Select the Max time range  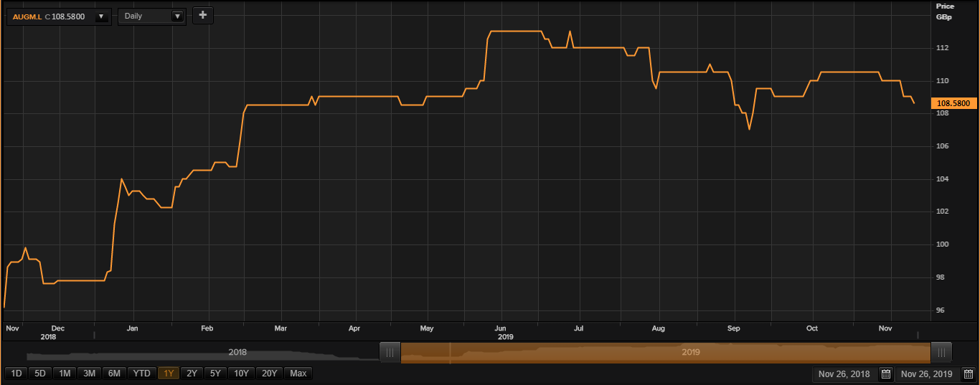pyautogui.click(x=298, y=374)
